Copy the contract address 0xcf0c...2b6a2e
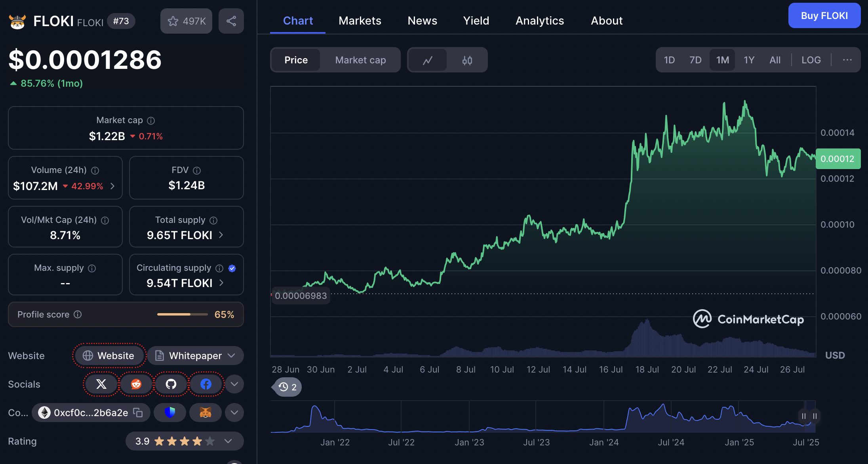 coord(138,413)
